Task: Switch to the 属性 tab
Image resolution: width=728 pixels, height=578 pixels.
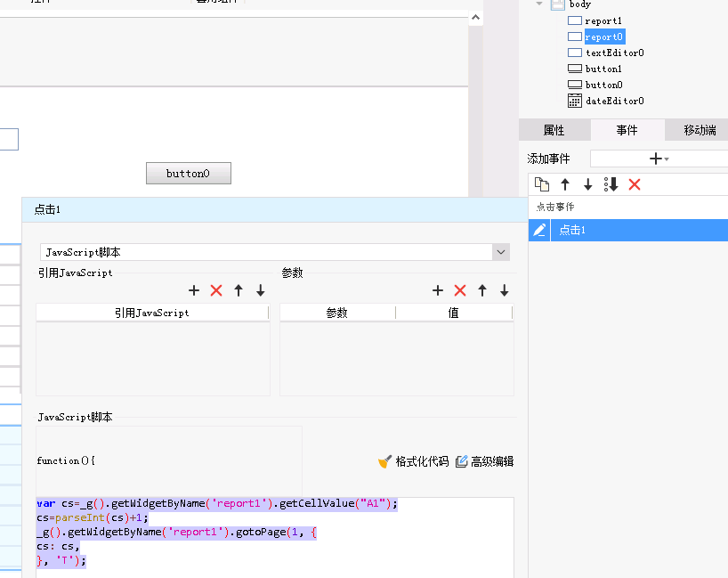Action: [x=554, y=130]
